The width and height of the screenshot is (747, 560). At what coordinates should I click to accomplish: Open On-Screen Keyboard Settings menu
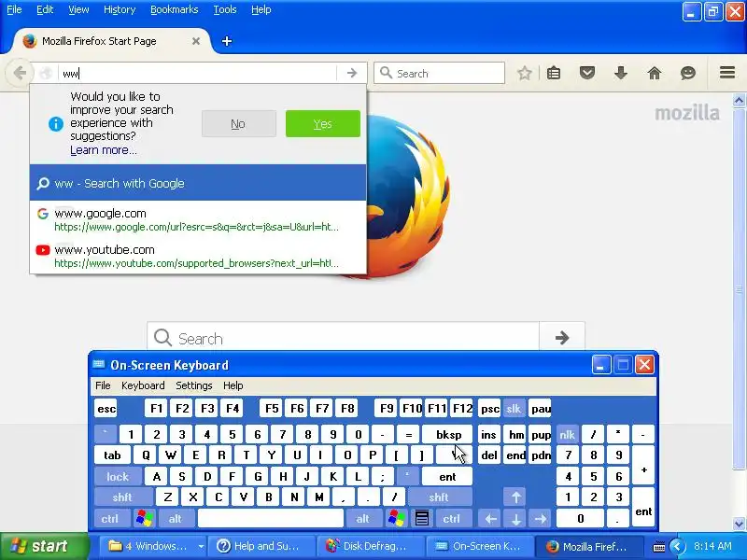click(x=194, y=385)
